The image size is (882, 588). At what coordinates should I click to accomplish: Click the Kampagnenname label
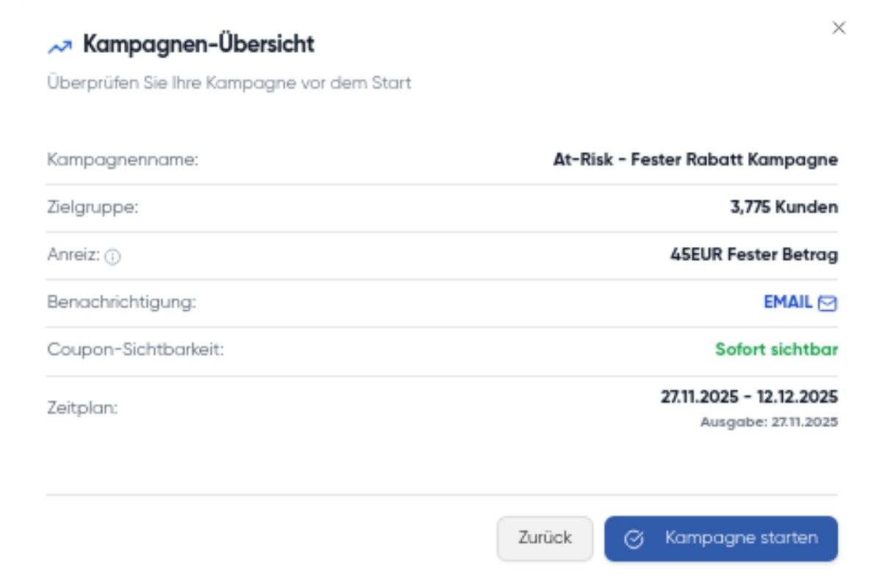click(123, 159)
